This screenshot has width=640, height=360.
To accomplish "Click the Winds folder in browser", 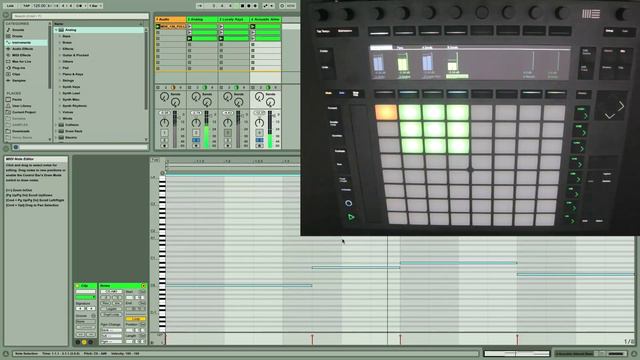I will 67,118.
